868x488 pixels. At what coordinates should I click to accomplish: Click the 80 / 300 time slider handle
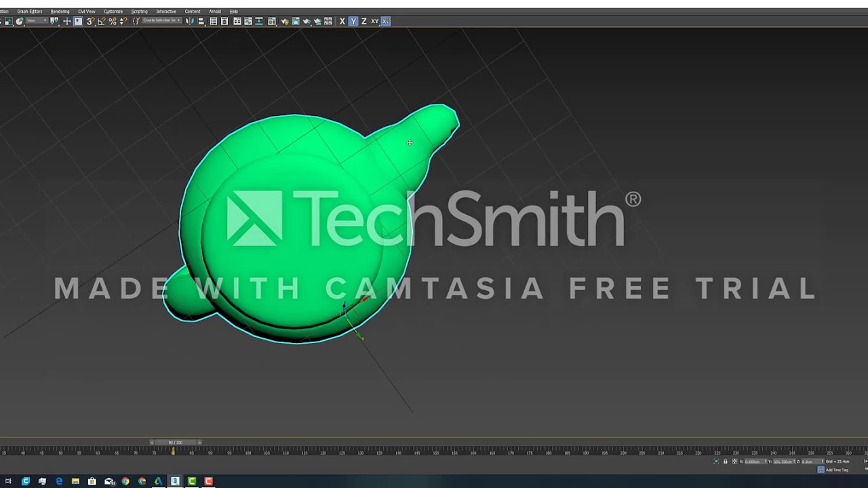(176, 443)
